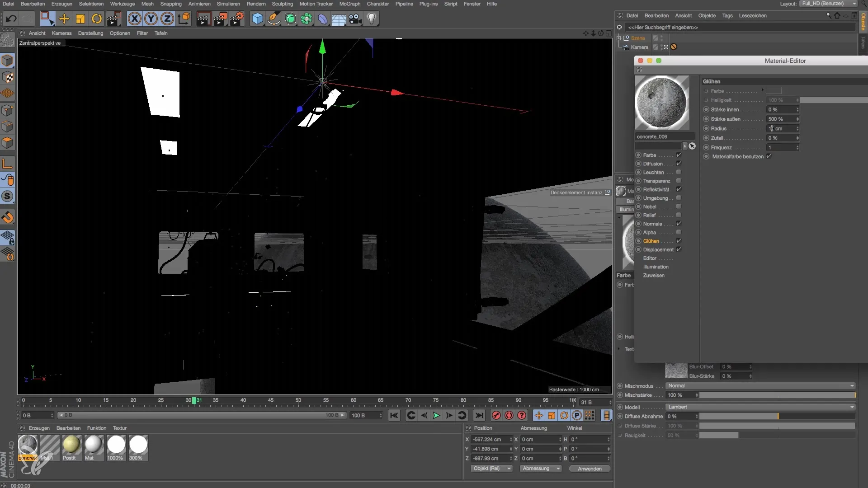Toggle the Y axis lock
Screen dimensions: 868x488
coord(151,19)
